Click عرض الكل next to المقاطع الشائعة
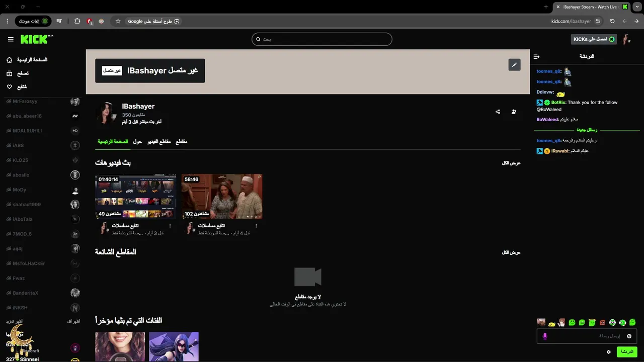644x362 pixels. click(511, 252)
